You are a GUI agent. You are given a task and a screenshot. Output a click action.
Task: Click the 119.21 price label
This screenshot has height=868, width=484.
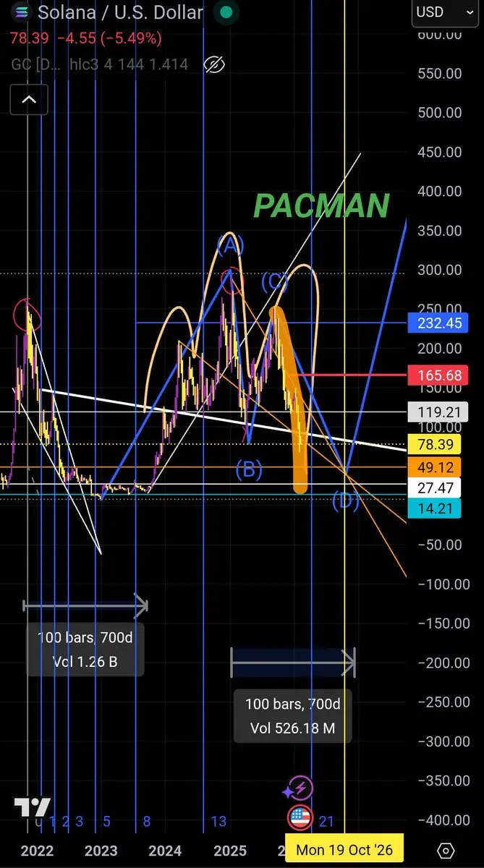[439, 412]
